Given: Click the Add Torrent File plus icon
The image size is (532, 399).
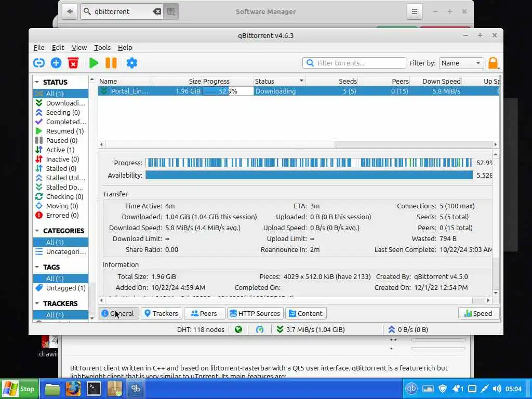Looking at the screenshot, I should click(56, 63).
